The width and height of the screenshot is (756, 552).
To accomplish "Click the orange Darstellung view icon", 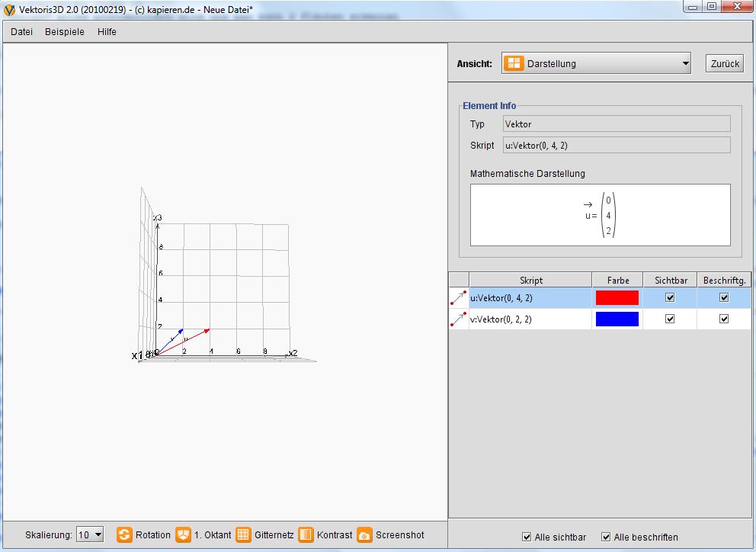I will point(514,64).
